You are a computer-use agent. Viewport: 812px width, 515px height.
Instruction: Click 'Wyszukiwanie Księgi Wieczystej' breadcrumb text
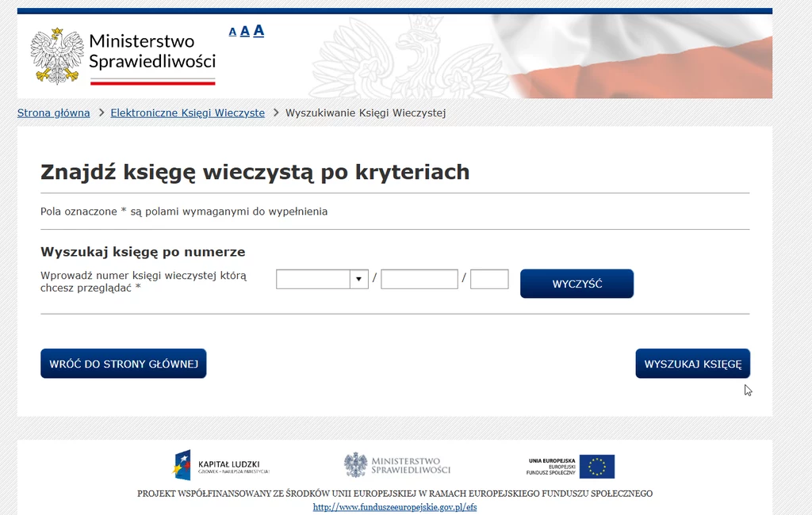(366, 113)
